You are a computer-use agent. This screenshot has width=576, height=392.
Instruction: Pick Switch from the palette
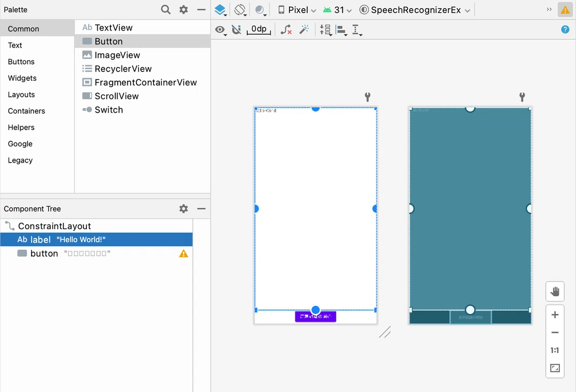pyautogui.click(x=143, y=110)
